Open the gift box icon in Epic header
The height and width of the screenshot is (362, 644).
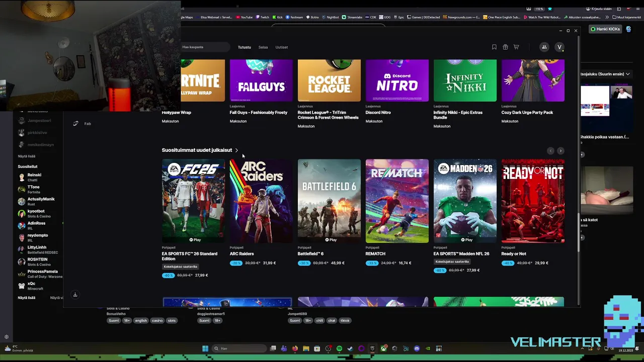click(505, 47)
